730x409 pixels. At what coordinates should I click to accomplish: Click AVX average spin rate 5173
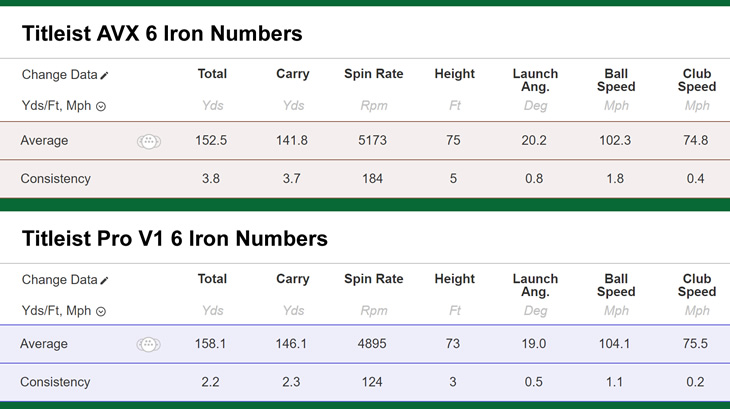point(372,141)
